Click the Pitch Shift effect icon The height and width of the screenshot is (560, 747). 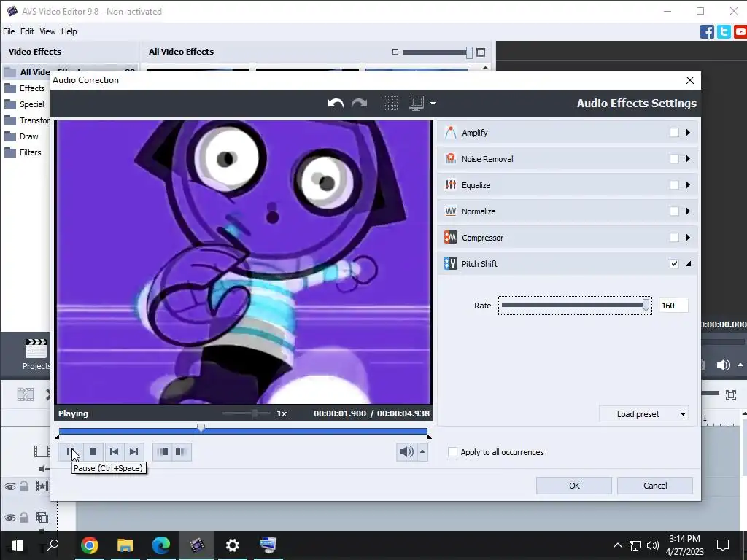pyautogui.click(x=450, y=263)
